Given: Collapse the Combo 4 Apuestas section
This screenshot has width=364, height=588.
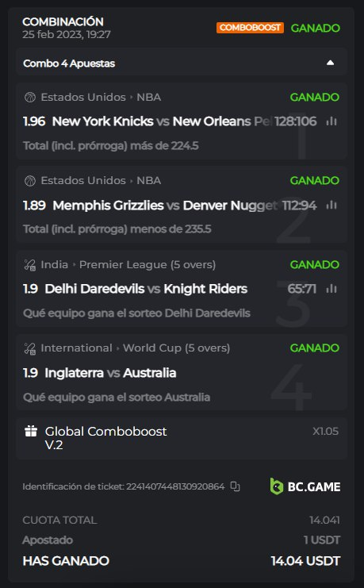Looking at the screenshot, I should [x=330, y=63].
